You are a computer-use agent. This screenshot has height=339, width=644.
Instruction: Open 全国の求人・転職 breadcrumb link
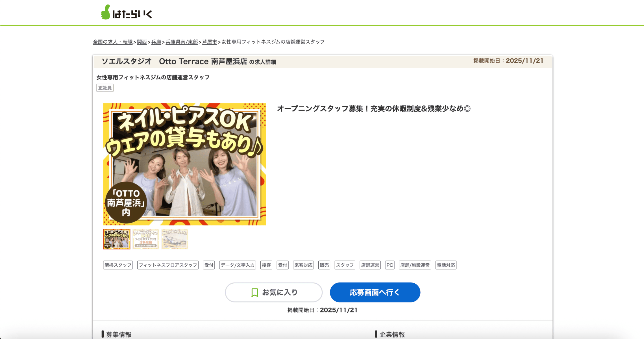pos(112,42)
